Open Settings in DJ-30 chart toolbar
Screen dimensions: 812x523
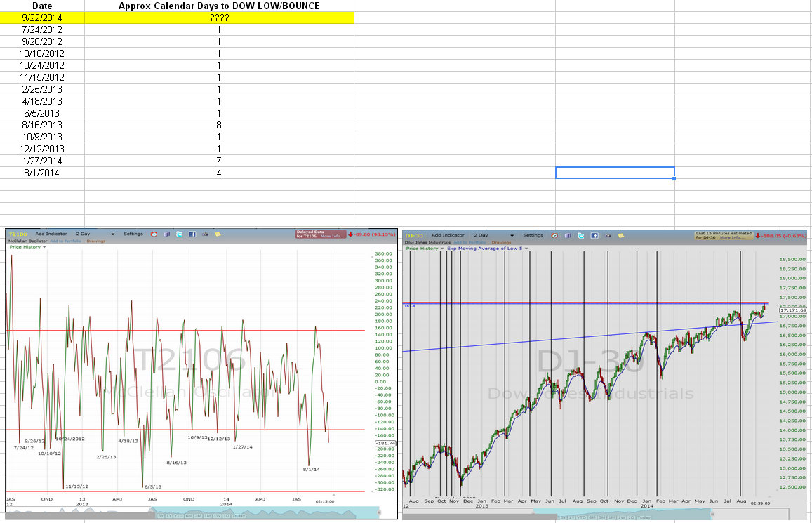coord(533,235)
